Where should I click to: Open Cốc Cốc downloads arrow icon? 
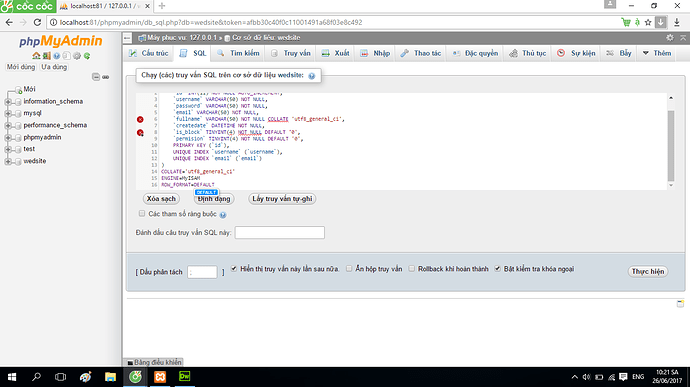(677, 22)
